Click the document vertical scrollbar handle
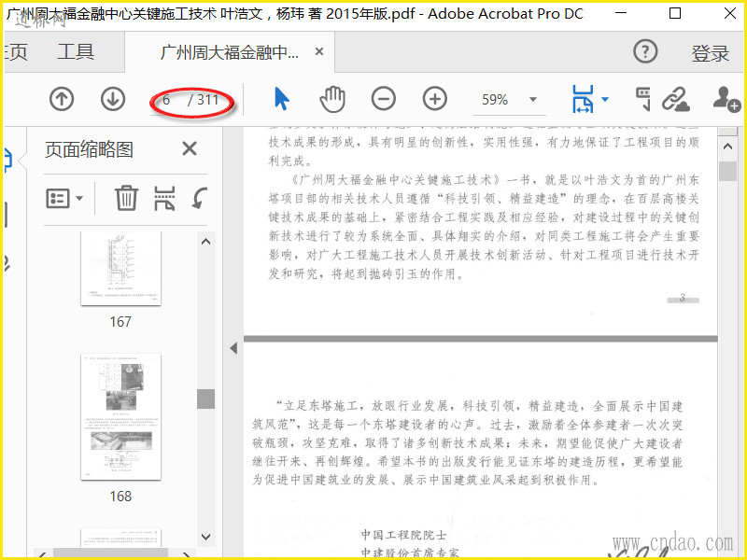Screen dimensions: 747x560 point(727,171)
